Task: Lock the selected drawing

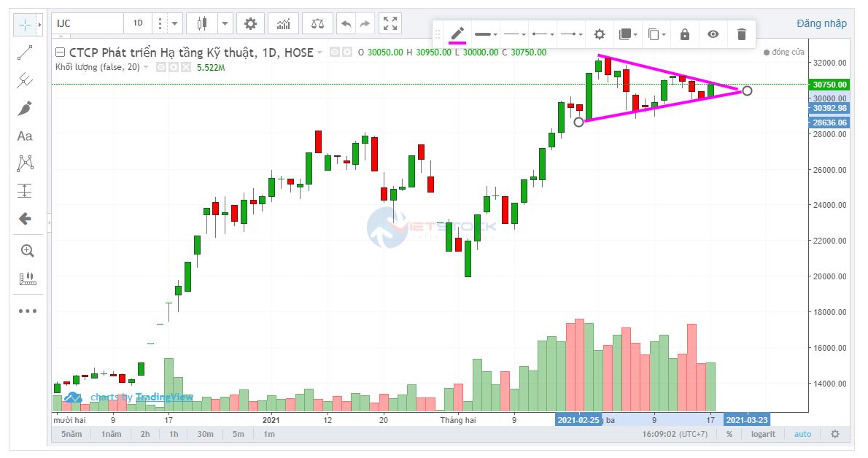Action: tap(684, 34)
